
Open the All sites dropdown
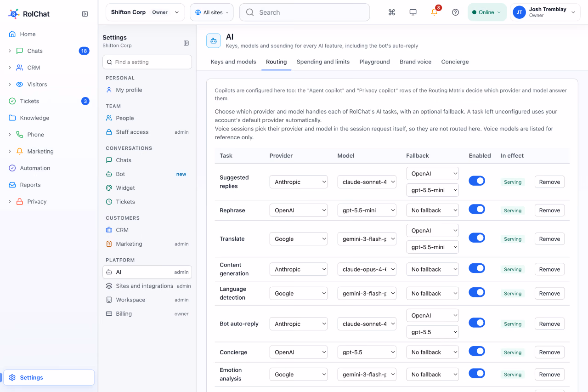(x=212, y=12)
